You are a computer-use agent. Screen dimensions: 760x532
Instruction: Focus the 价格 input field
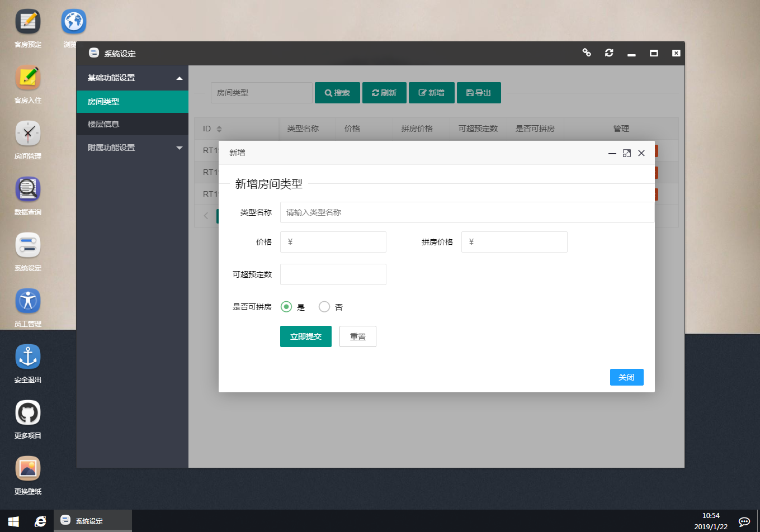click(333, 242)
